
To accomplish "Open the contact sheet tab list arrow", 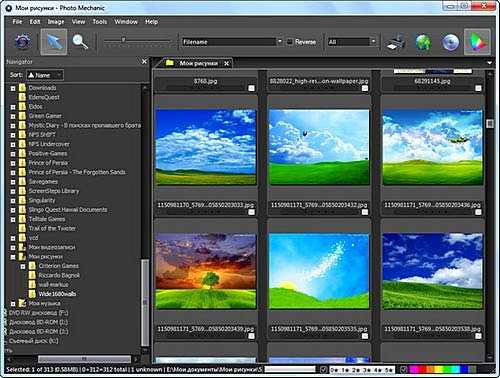I will (489, 63).
